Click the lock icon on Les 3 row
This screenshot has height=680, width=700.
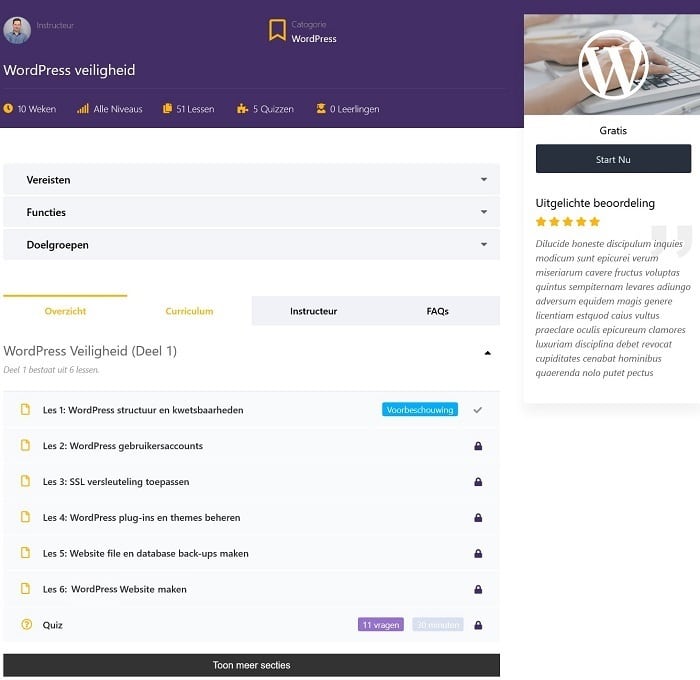coord(478,482)
